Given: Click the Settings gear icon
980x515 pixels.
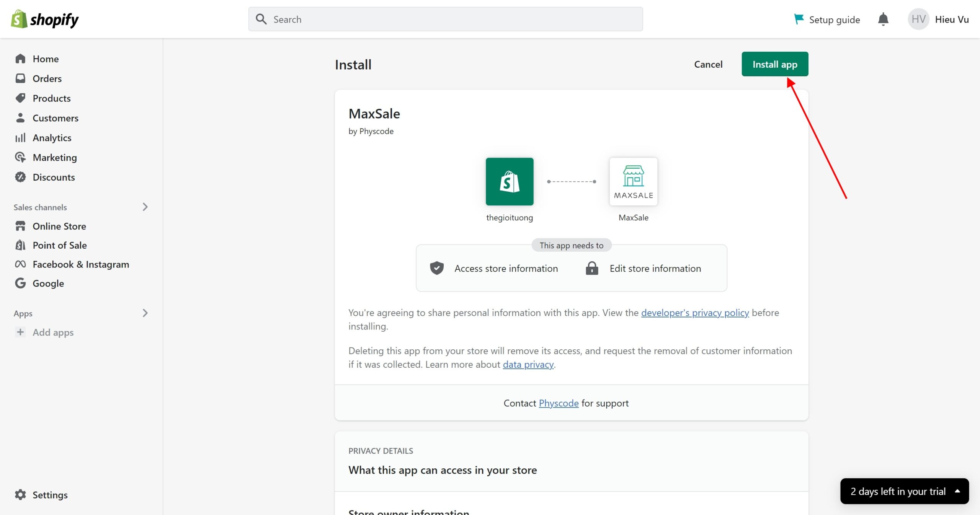Looking at the screenshot, I should click(x=20, y=494).
